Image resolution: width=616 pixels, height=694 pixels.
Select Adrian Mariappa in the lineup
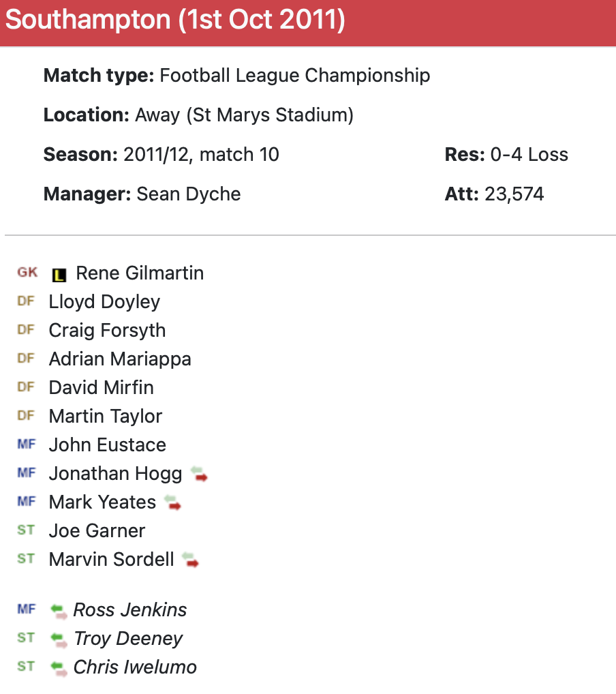click(120, 359)
